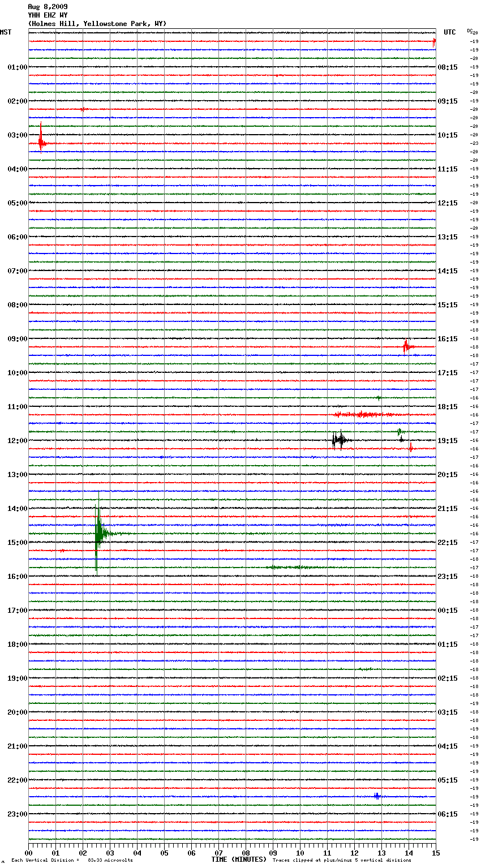Select the 11:00 MST hour label
Screen dimensions: 481x868
click(18, 407)
